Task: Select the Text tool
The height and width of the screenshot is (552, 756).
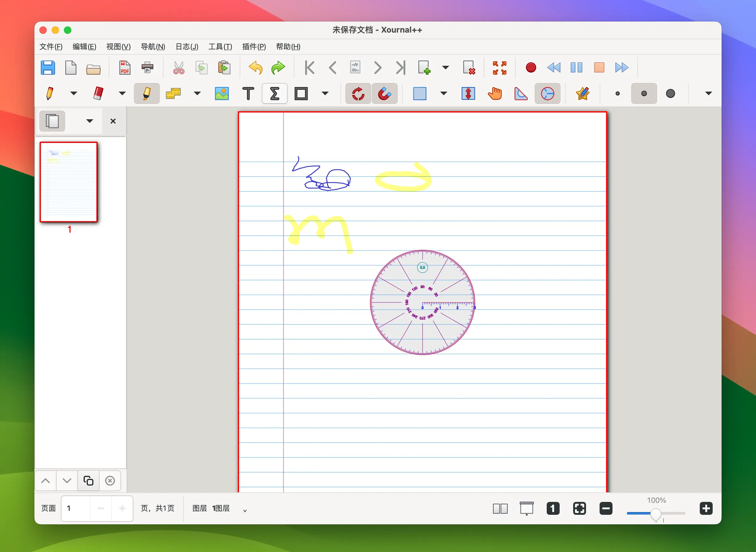Action: click(x=248, y=93)
